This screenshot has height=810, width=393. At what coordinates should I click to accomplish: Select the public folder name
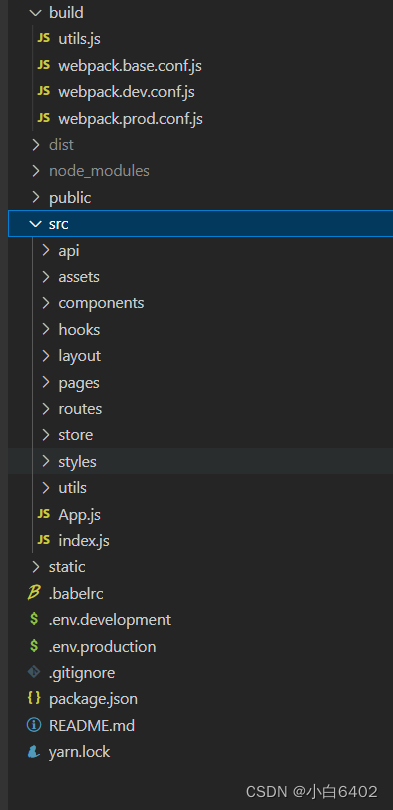70,198
